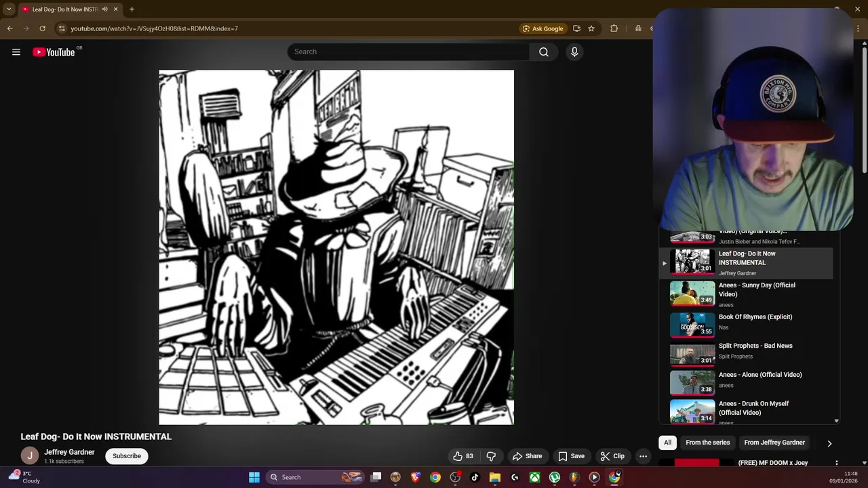868x488 pixels.
Task: Reload the page
Action: pyautogui.click(x=42, y=28)
